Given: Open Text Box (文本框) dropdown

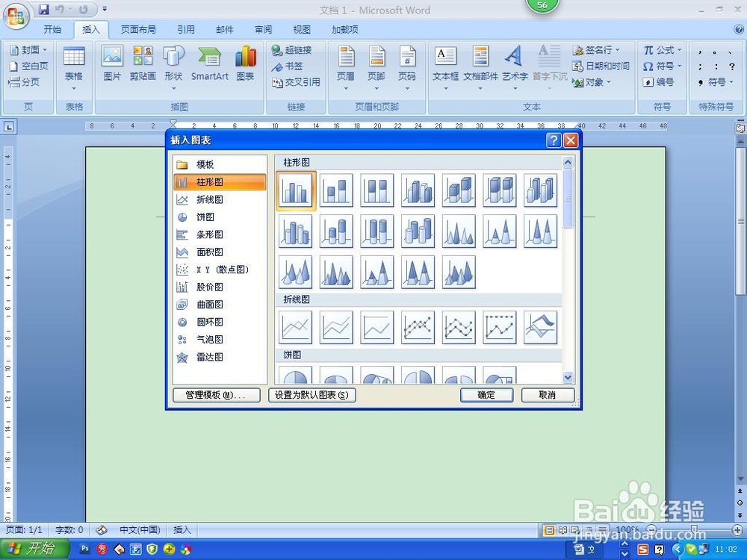Looking at the screenshot, I should [445, 68].
